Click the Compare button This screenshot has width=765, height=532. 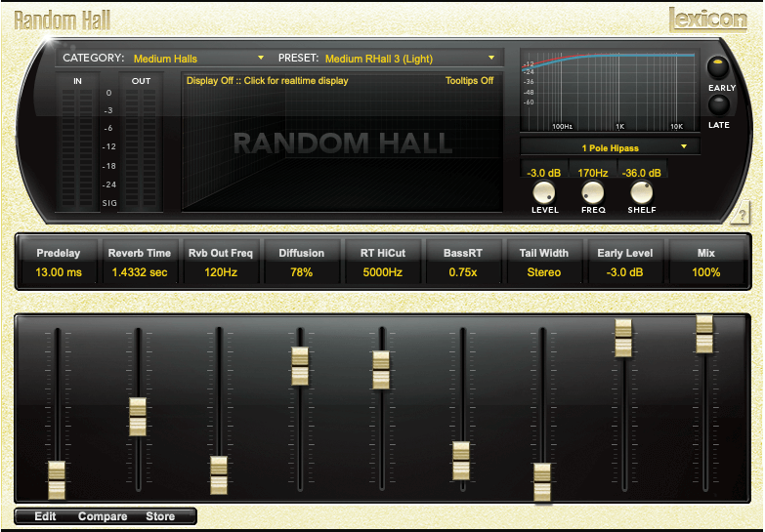[103, 516]
